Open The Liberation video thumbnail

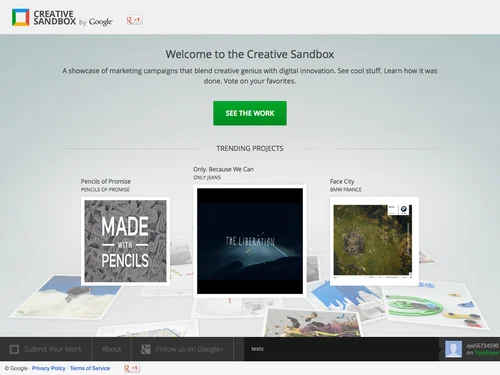tap(250, 241)
